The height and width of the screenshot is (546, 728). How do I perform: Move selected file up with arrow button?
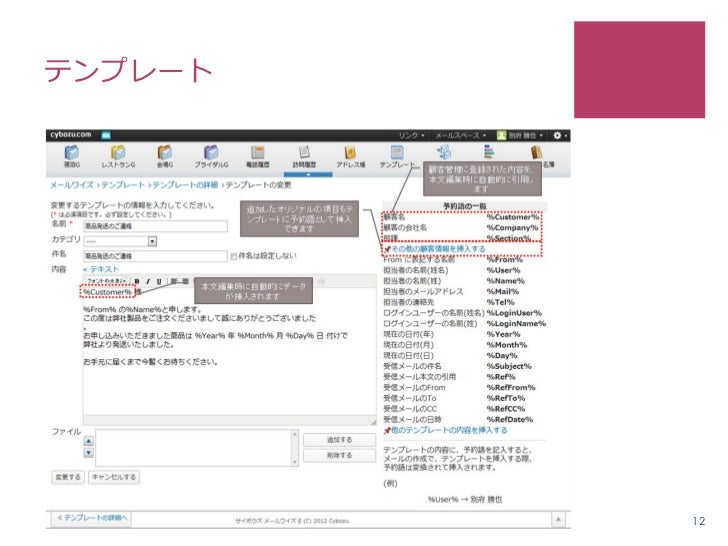[x=89, y=441]
